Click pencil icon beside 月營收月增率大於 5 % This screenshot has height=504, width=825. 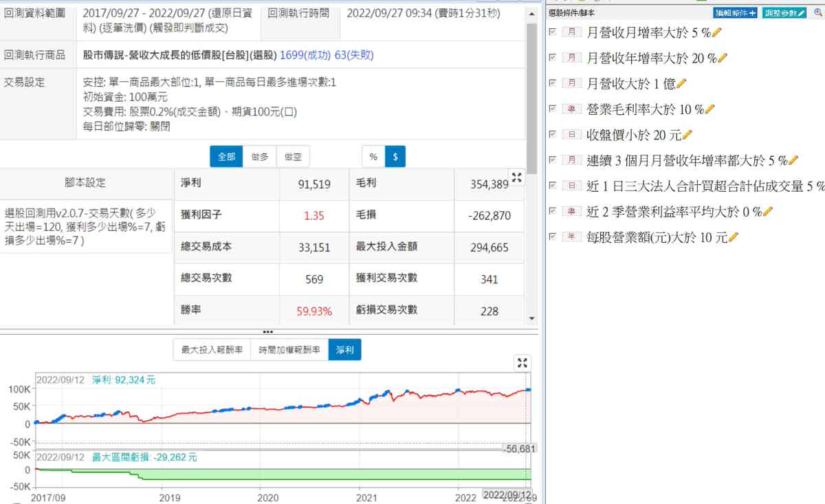718,32
